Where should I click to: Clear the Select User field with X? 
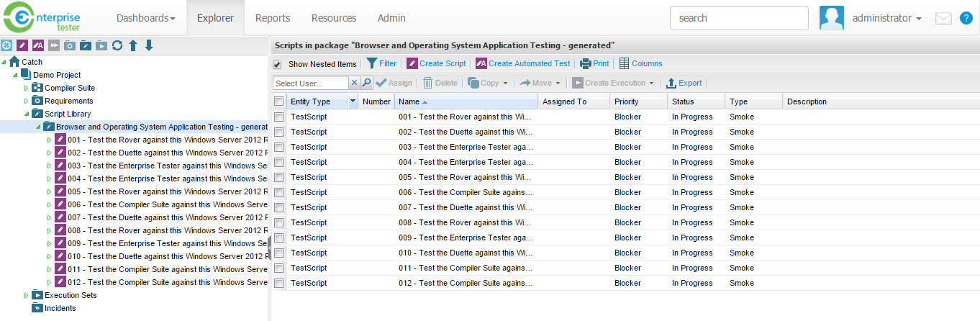click(x=354, y=83)
